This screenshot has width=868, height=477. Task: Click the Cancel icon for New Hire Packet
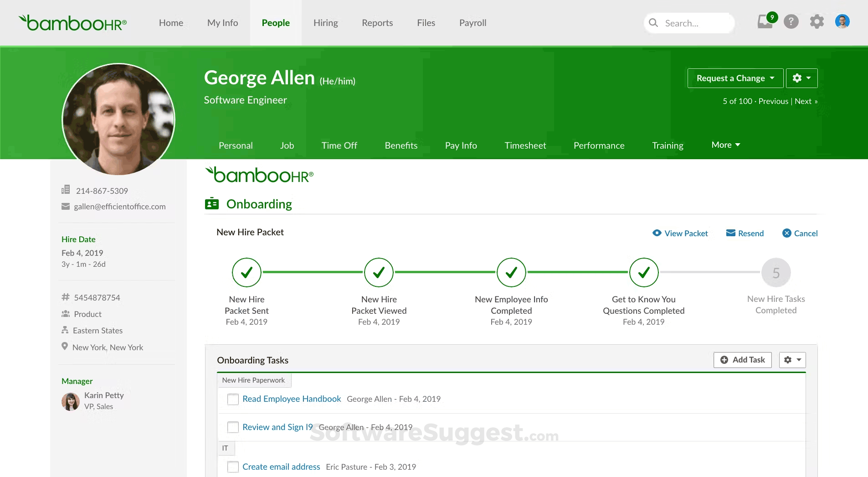786,233
